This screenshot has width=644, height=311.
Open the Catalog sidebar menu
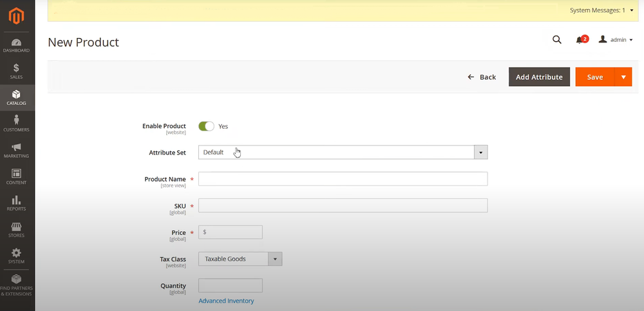click(x=17, y=98)
